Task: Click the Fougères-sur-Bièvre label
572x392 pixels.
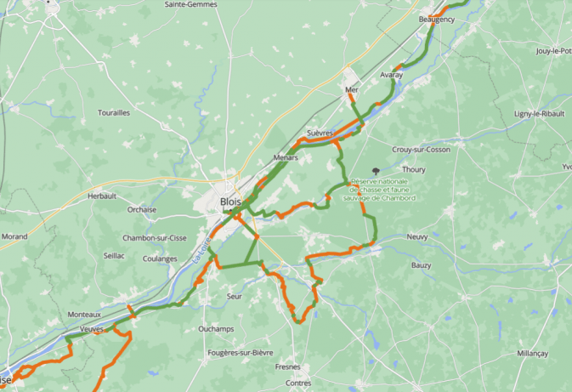Action: point(240,353)
